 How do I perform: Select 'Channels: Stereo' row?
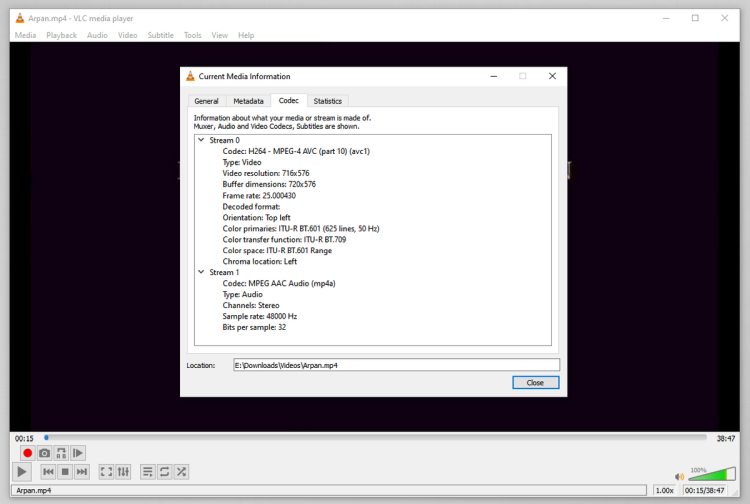(x=251, y=305)
